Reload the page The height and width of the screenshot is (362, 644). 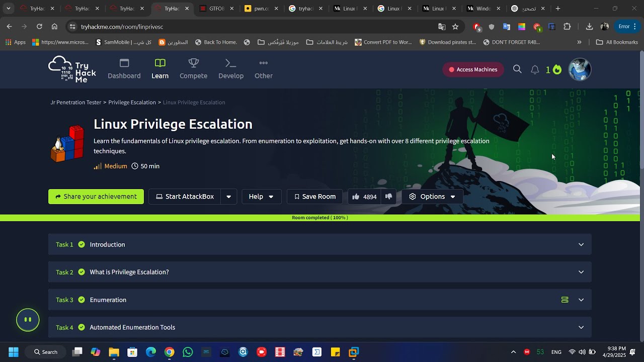click(39, 27)
